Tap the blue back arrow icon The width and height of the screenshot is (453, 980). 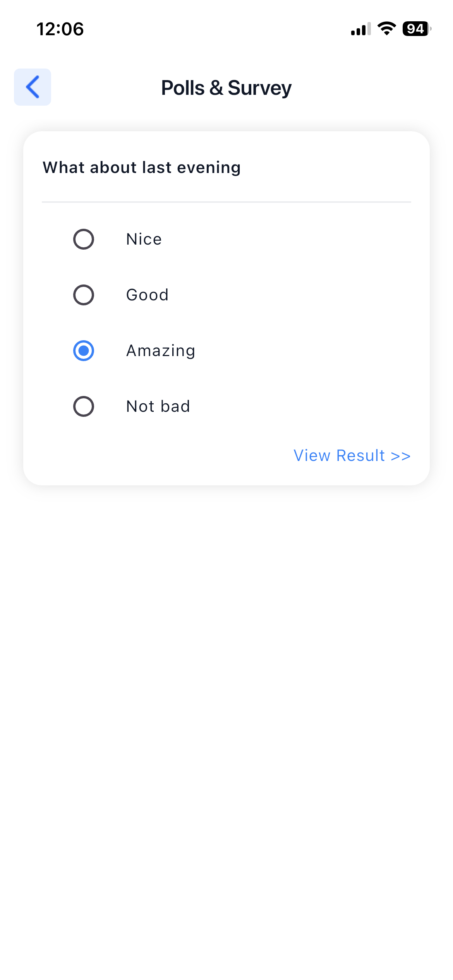pos(33,87)
